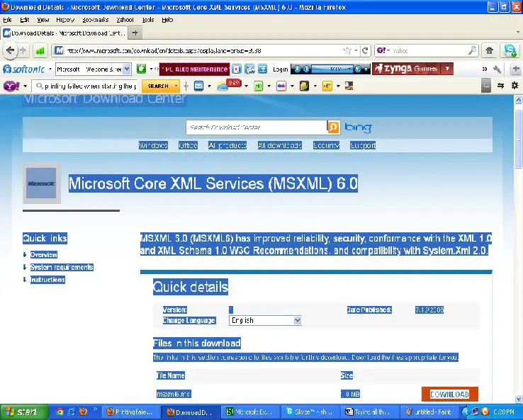
Task: Open the Windows navigation link
Action: pyautogui.click(x=153, y=145)
